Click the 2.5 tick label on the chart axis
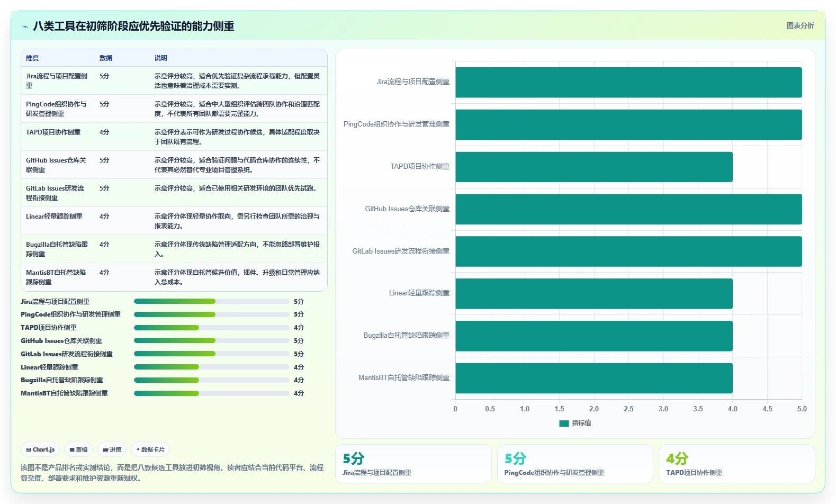This screenshot has width=836, height=504. click(x=628, y=409)
